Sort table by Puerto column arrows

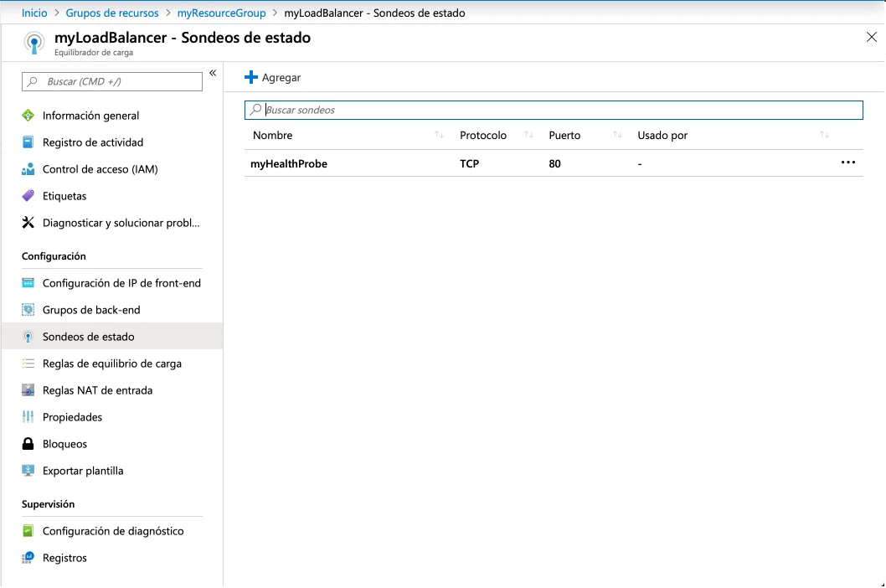[x=617, y=135]
